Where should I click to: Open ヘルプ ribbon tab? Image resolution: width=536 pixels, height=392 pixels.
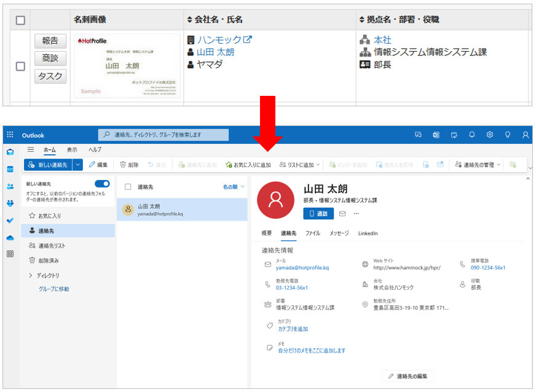(95, 150)
